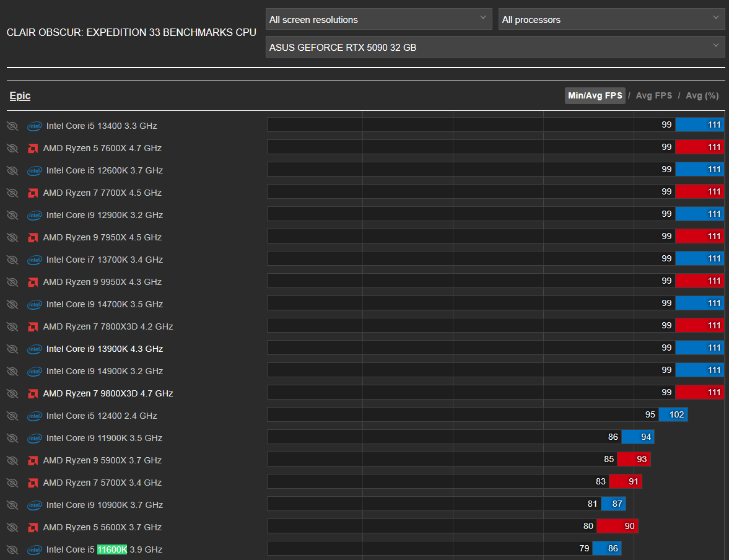Open the All processors dropdown
This screenshot has height=560, width=729.
[x=611, y=19]
